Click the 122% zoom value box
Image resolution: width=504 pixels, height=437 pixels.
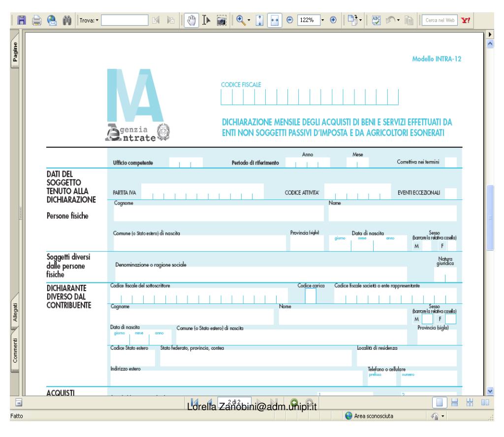coord(309,20)
